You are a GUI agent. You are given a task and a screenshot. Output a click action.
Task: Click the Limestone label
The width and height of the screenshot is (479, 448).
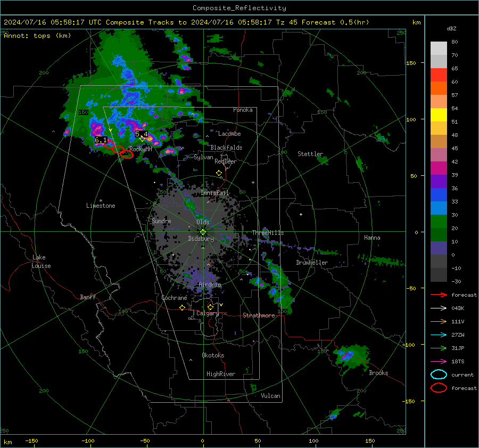click(101, 206)
